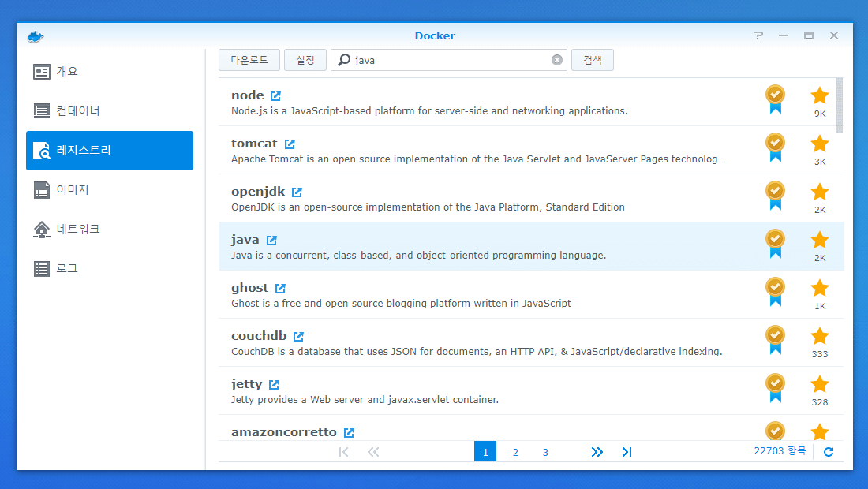
Task: Select current page 1 button
Action: point(485,451)
